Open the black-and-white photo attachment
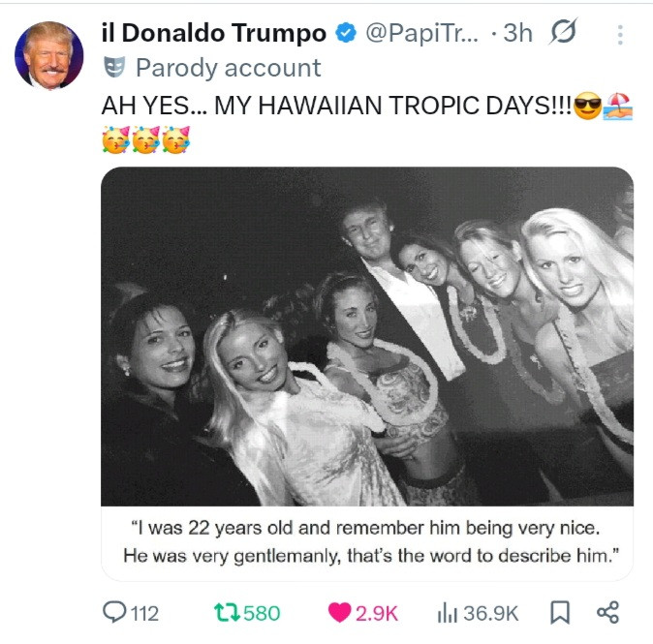653x644 pixels. click(x=367, y=339)
